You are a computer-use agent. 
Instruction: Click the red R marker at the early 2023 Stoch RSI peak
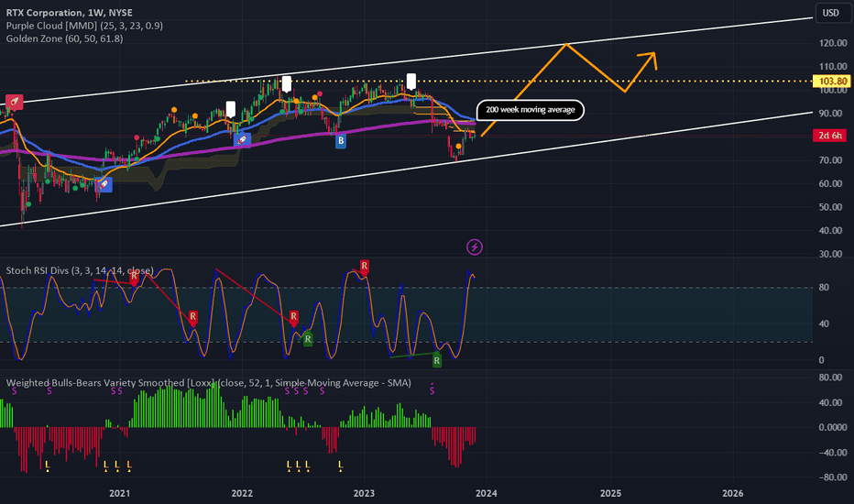point(365,267)
